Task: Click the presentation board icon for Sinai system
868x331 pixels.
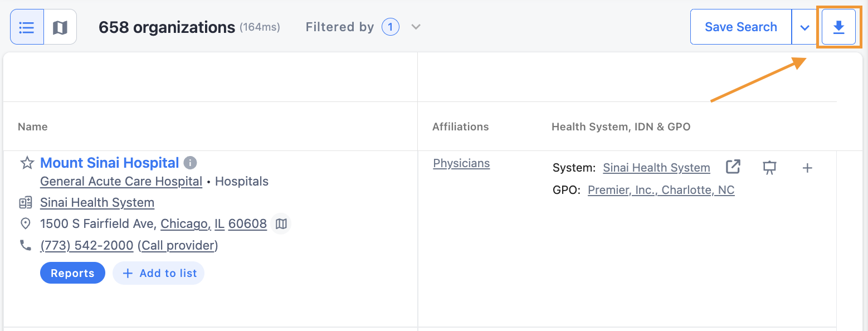Action: [x=770, y=167]
